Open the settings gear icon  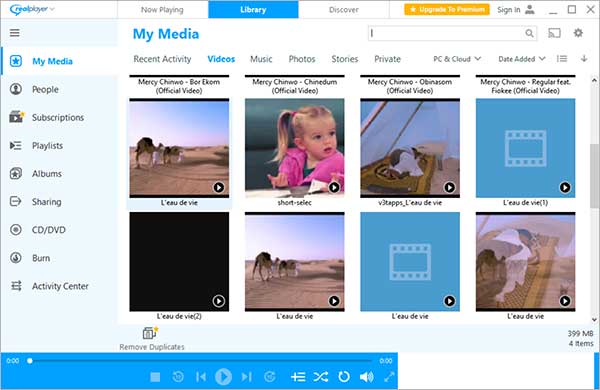pos(578,33)
